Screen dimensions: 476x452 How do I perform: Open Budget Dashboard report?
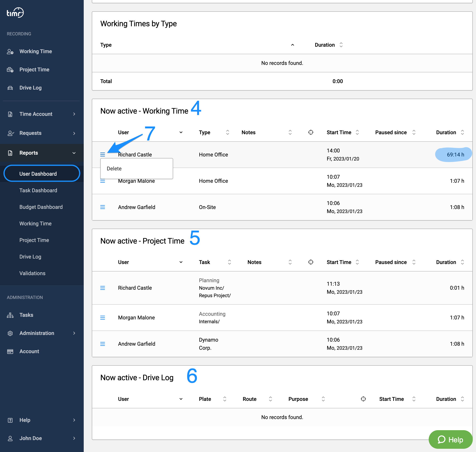click(x=41, y=207)
